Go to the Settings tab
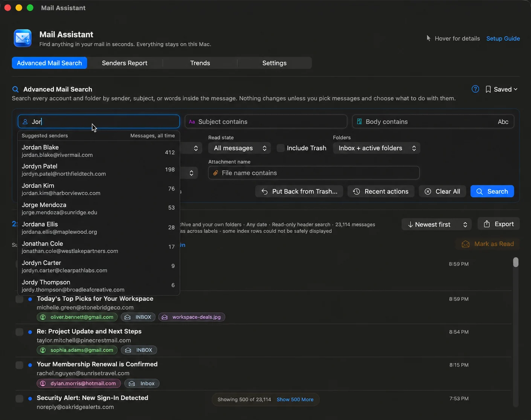The width and height of the screenshot is (531, 420). tap(275, 63)
